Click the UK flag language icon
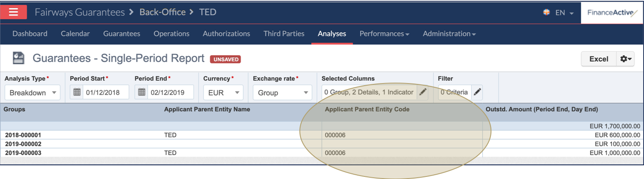 click(546, 12)
